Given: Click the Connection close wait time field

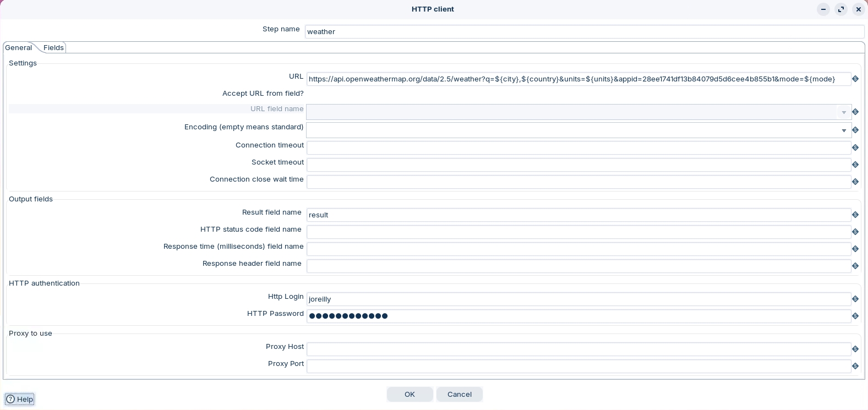Looking at the screenshot, I should [578, 182].
